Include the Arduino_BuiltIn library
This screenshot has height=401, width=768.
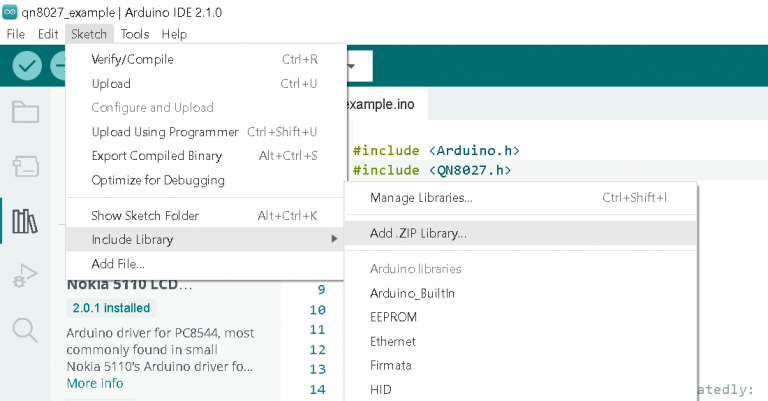[x=521, y=293]
